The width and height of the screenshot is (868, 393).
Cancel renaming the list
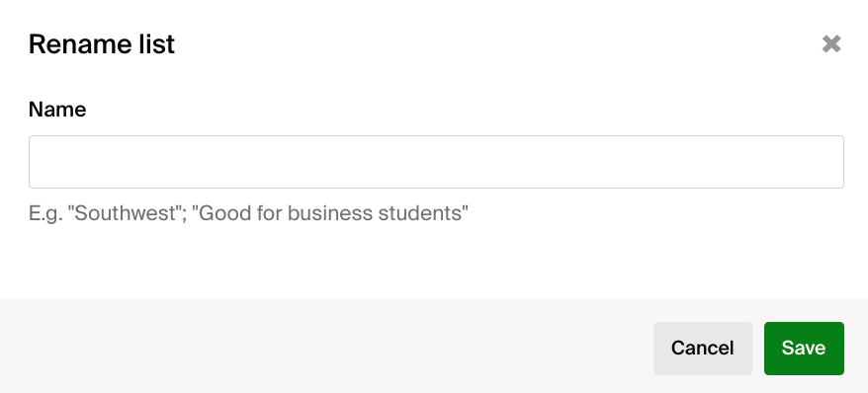point(703,349)
